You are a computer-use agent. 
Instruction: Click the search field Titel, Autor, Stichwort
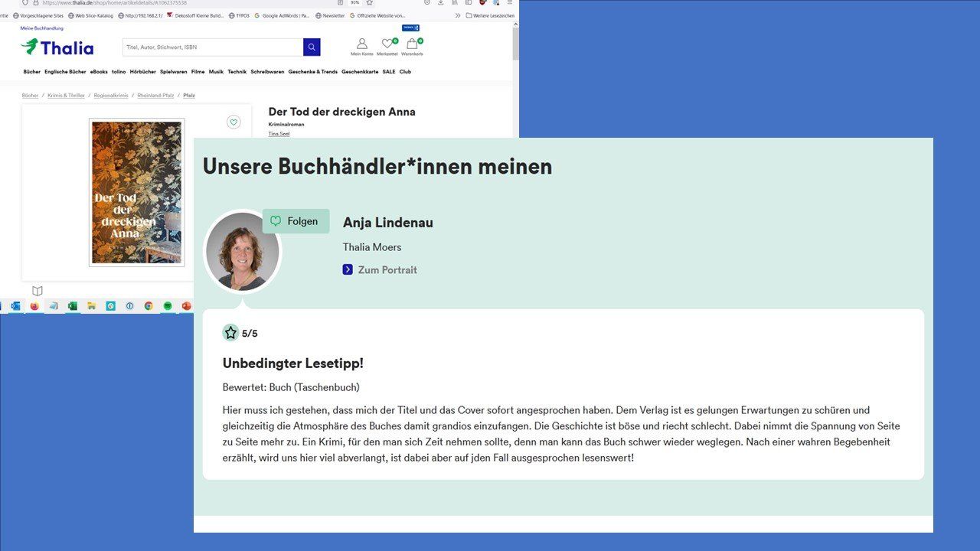[x=213, y=47]
